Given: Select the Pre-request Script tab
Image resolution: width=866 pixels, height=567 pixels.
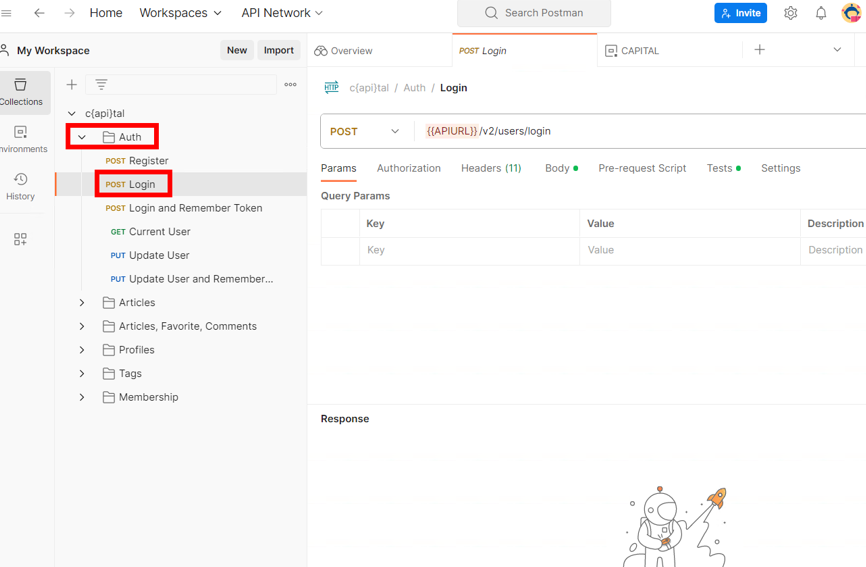Looking at the screenshot, I should coord(642,168).
